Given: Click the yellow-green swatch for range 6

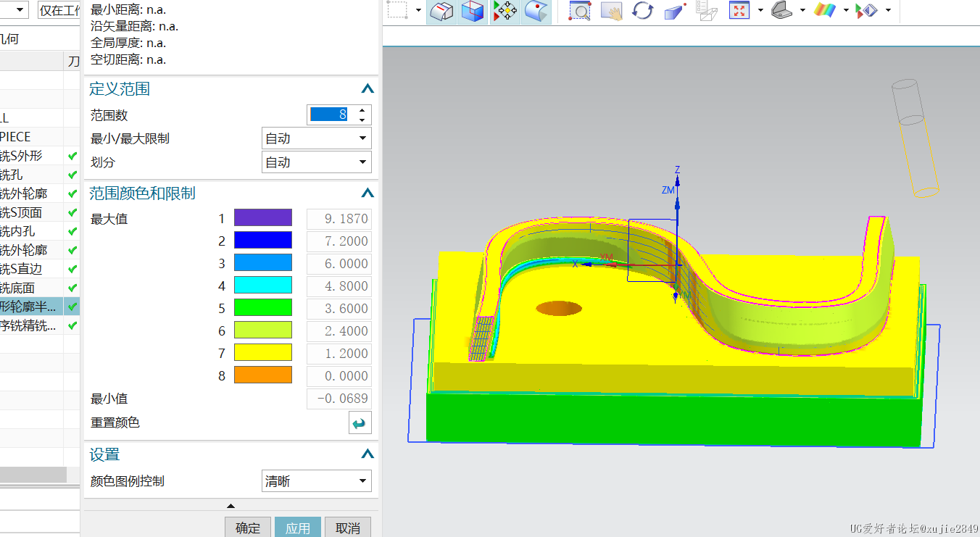Looking at the screenshot, I should point(262,330).
